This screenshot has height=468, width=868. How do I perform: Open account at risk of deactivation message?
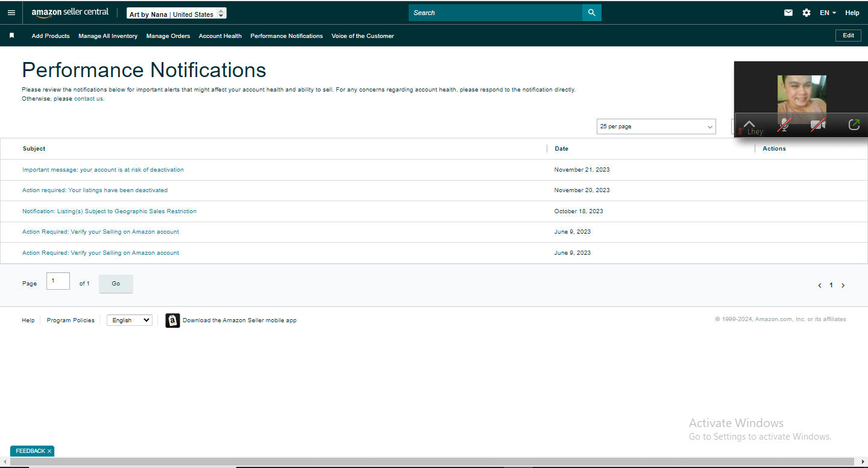(x=103, y=170)
